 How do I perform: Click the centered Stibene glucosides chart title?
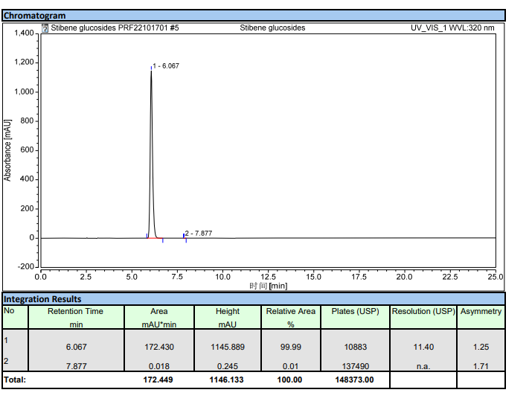(272, 28)
